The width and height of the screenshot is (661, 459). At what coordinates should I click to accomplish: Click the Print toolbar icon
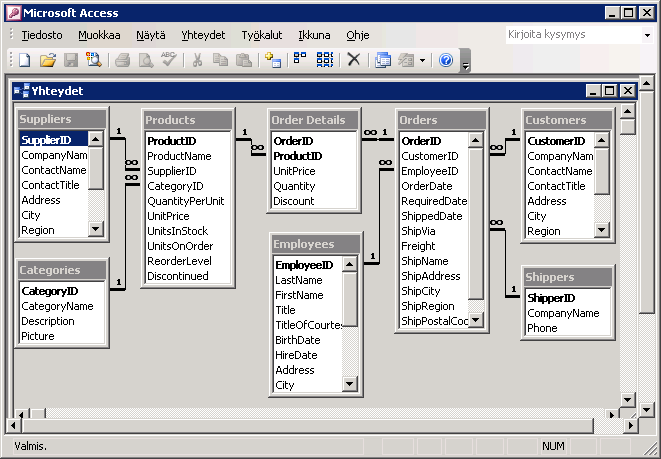click(123, 60)
